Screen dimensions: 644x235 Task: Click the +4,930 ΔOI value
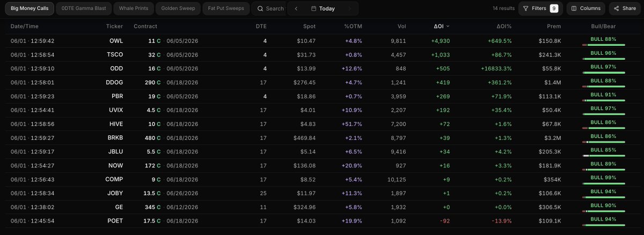tap(441, 41)
